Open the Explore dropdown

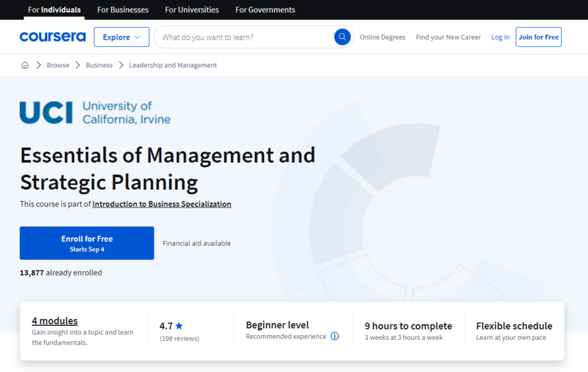coord(122,37)
